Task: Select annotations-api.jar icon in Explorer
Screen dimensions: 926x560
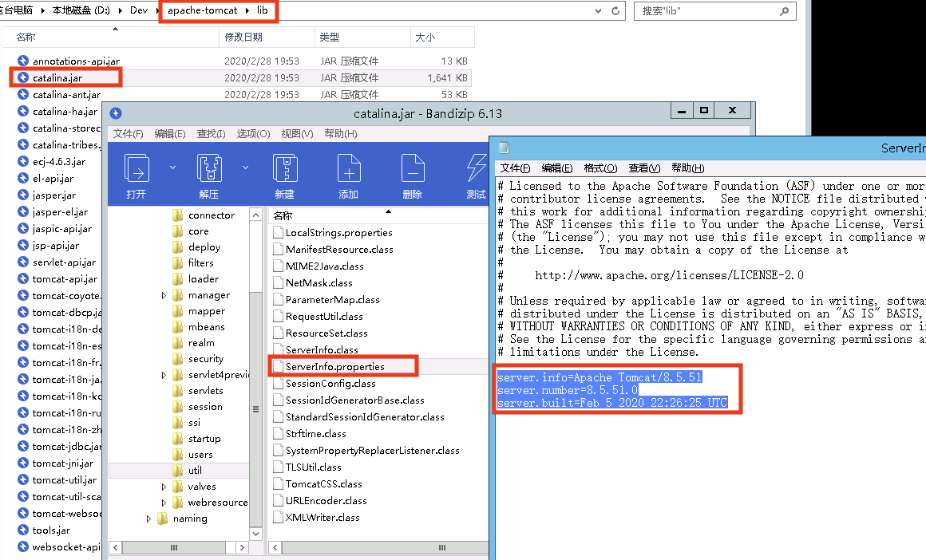Action: pos(23,60)
